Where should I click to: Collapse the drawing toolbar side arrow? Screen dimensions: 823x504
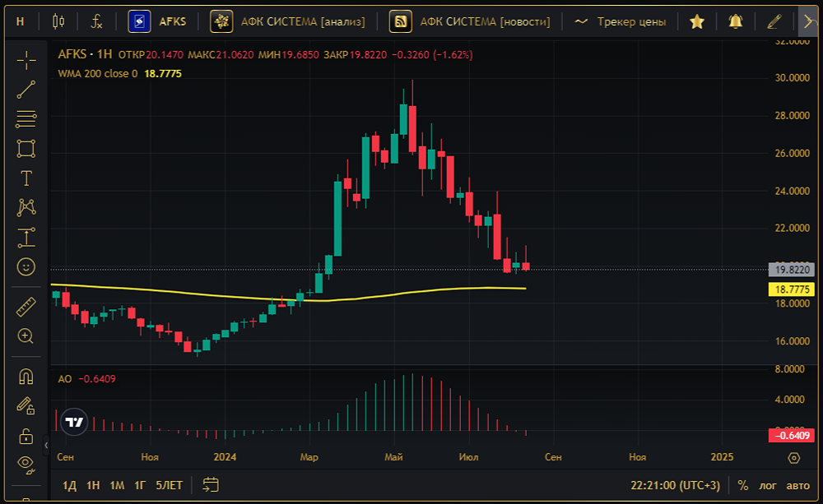click(46, 446)
